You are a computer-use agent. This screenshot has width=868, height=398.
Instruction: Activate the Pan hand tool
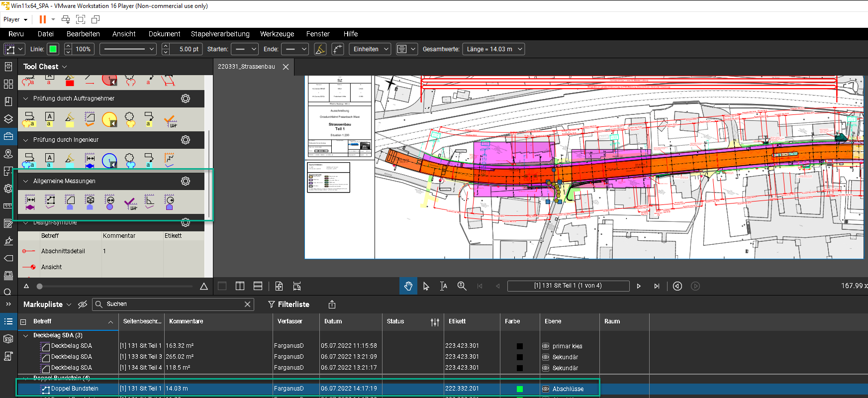pos(408,286)
